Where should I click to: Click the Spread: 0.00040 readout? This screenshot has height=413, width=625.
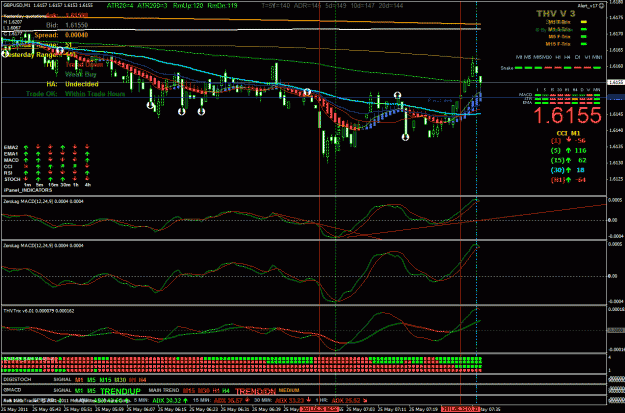(61, 35)
